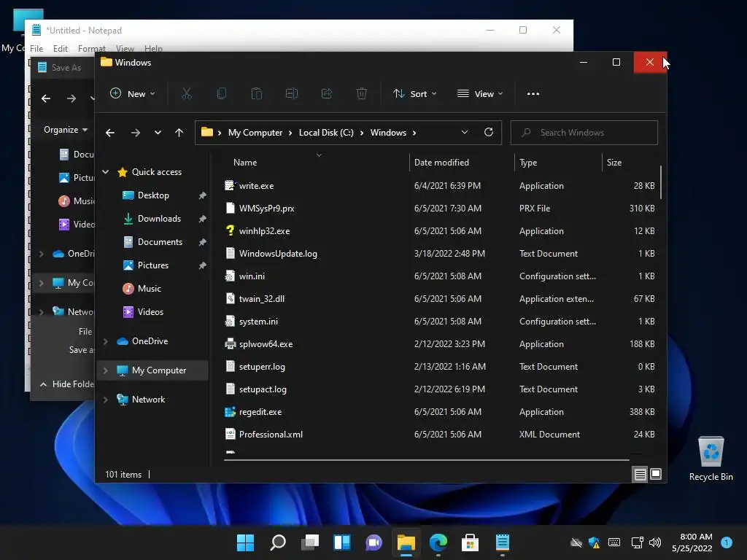
Task: Click the volume icon in system tray
Action: point(655,542)
